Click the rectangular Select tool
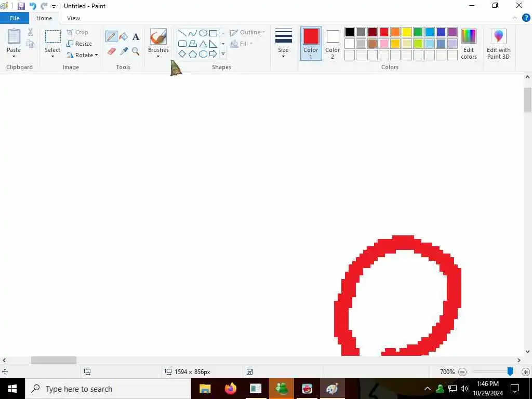This screenshot has width=532, height=399. pos(53,37)
